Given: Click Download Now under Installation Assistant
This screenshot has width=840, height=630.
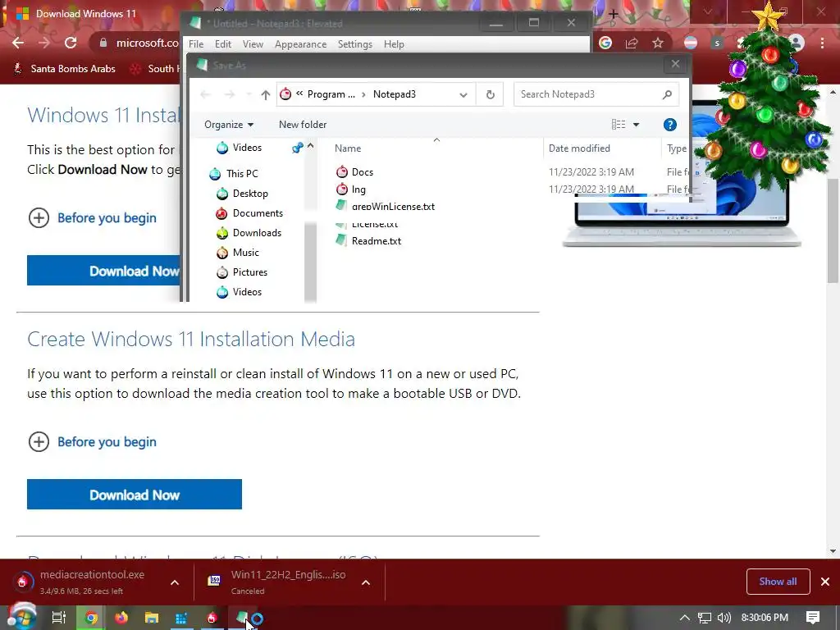Looking at the screenshot, I should tap(103, 271).
